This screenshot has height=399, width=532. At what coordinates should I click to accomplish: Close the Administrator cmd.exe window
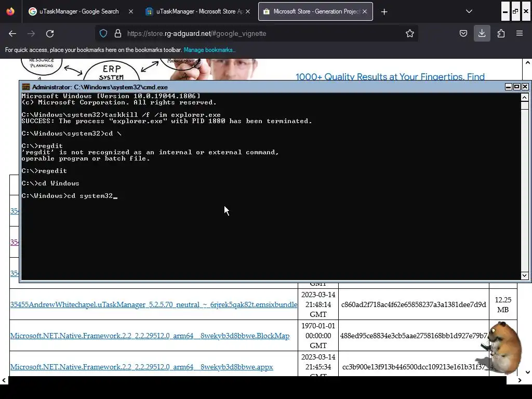(525, 87)
